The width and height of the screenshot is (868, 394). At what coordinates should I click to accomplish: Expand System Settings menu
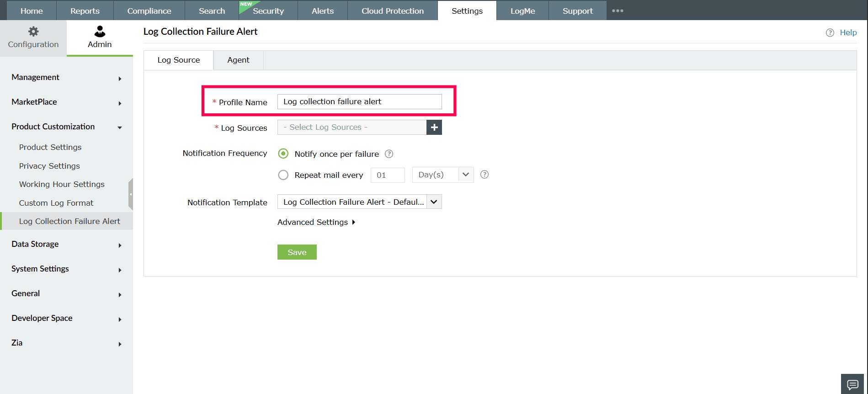click(66, 269)
